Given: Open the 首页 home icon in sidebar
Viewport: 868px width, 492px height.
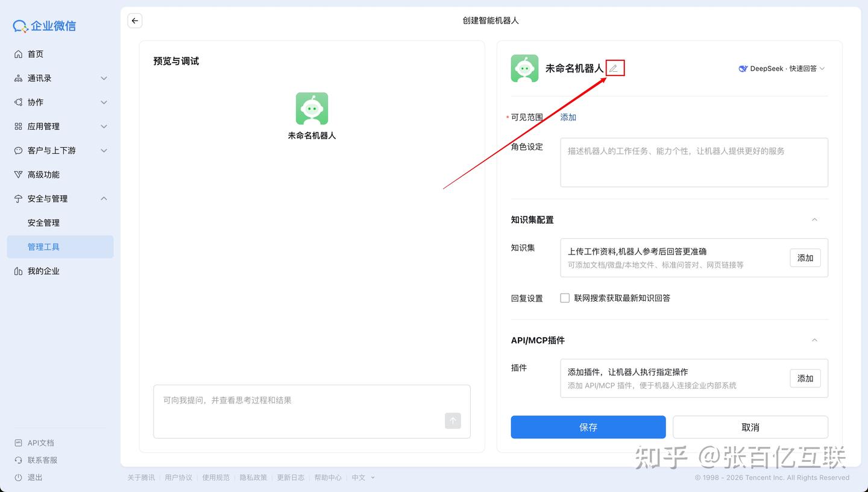Looking at the screenshot, I should click(19, 54).
